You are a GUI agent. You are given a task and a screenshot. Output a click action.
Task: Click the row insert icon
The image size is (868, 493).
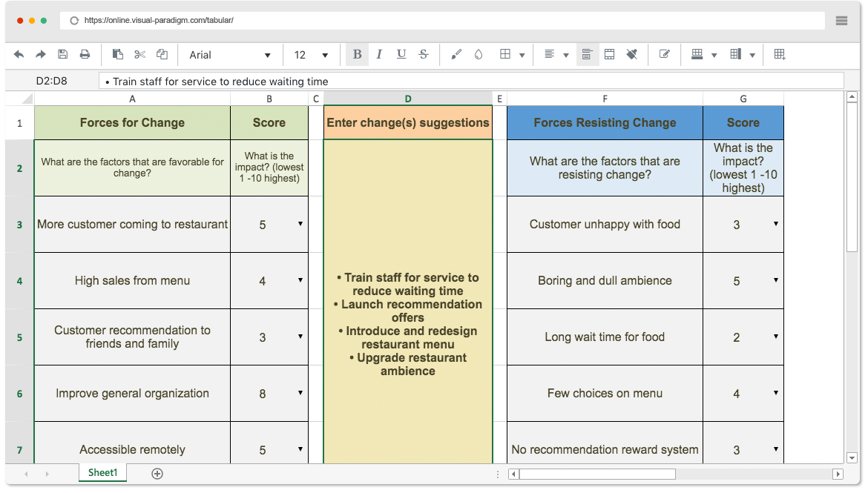click(697, 54)
